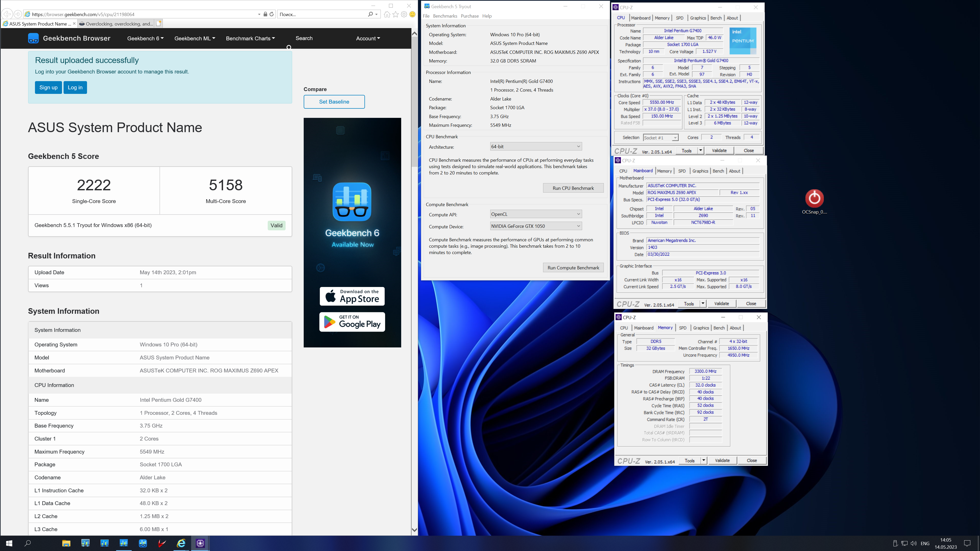Viewport: 980px width, 551px height.
Task: Click the magnifier icon in the search box
Action: tap(370, 14)
